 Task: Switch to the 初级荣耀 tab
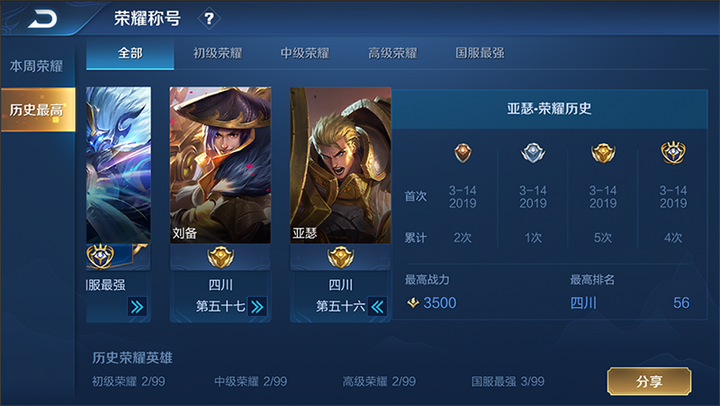pyautogui.click(x=217, y=53)
